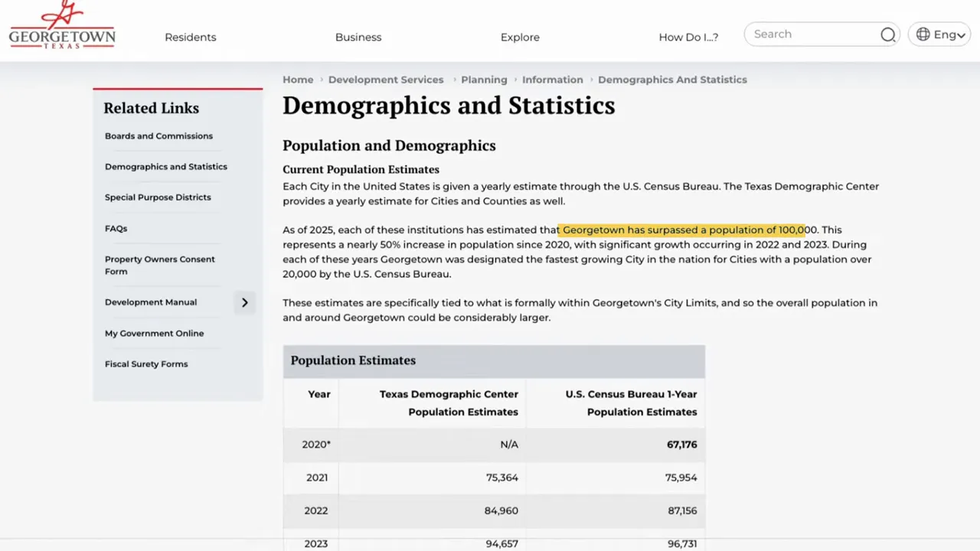Open the Business menu
This screenshot has height=551, width=980.
point(358,37)
